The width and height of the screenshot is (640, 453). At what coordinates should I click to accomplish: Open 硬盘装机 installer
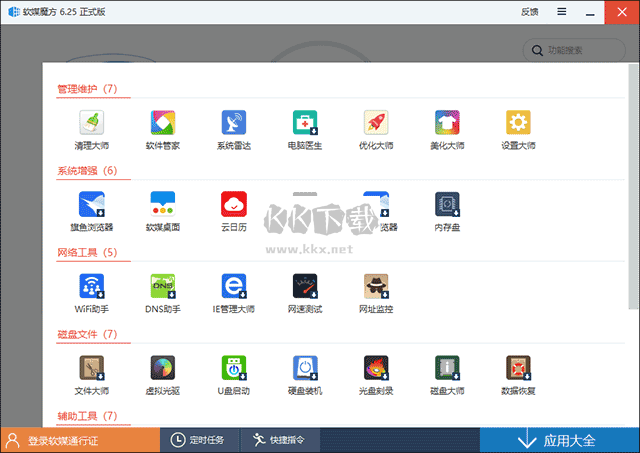(x=305, y=368)
